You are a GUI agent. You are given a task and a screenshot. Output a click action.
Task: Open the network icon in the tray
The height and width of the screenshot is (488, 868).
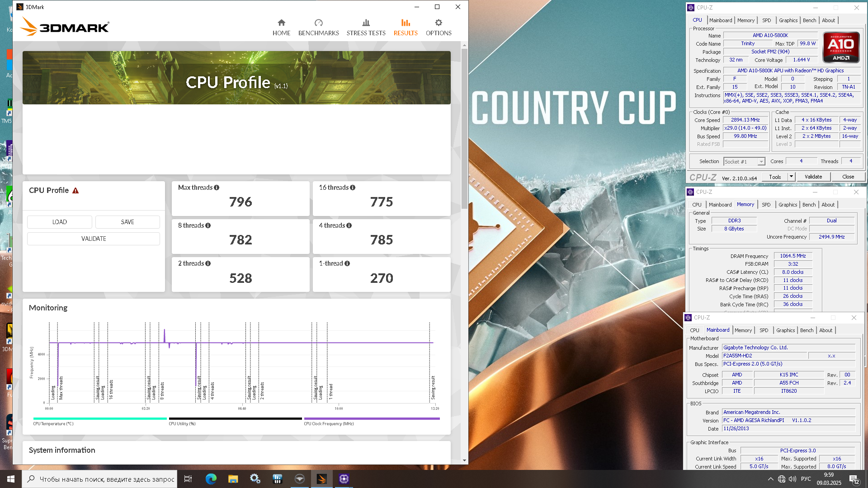tap(782, 479)
